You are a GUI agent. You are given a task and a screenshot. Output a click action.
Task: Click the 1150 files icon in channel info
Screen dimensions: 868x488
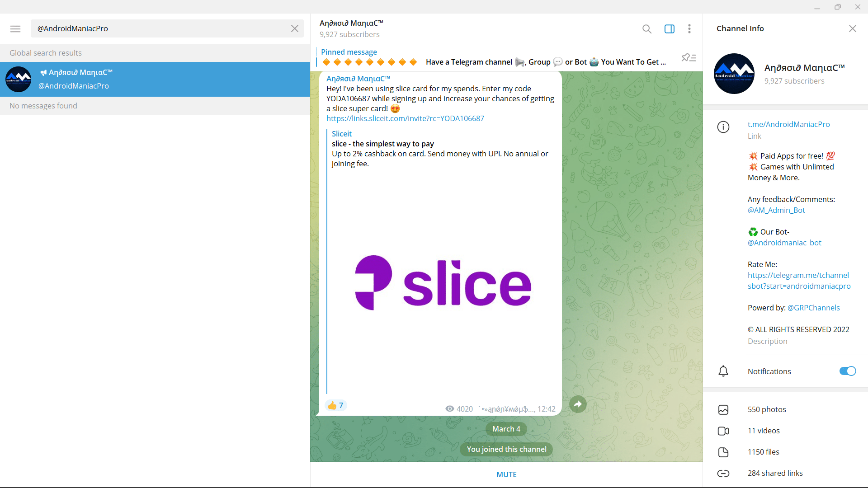pyautogui.click(x=723, y=452)
